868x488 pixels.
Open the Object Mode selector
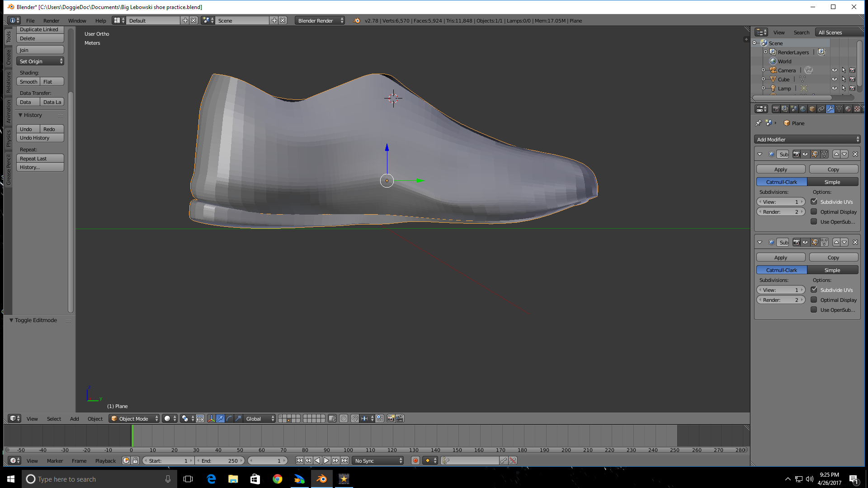point(134,419)
